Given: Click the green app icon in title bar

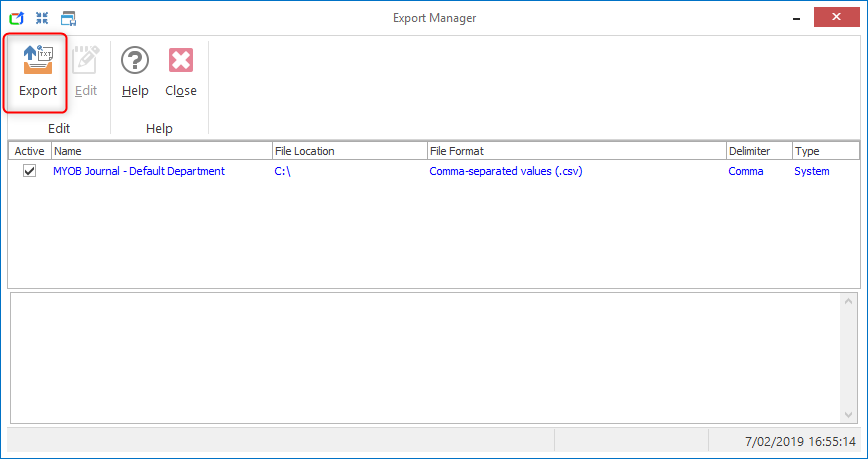Looking at the screenshot, I should coord(16,18).
